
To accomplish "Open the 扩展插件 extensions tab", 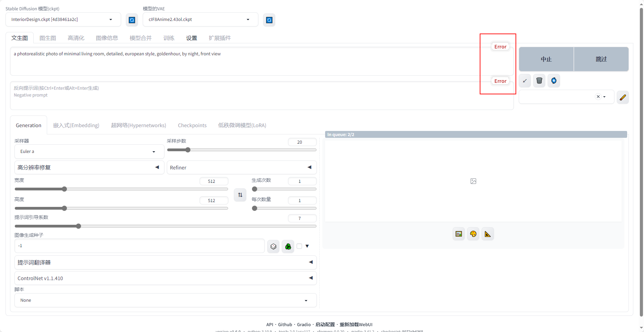I will 220,38.
